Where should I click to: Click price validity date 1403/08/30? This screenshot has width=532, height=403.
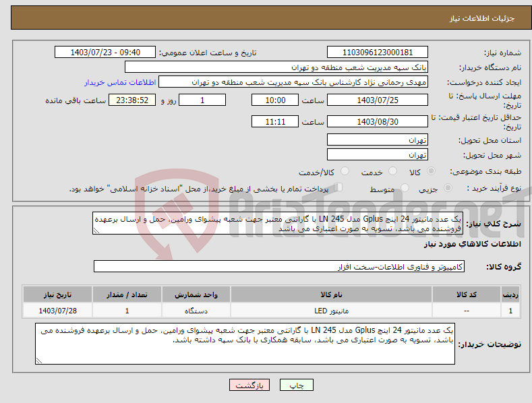[378, 121]
